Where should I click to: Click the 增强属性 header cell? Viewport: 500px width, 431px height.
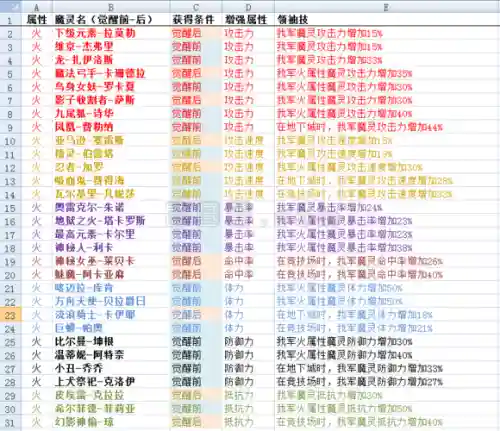248,20
